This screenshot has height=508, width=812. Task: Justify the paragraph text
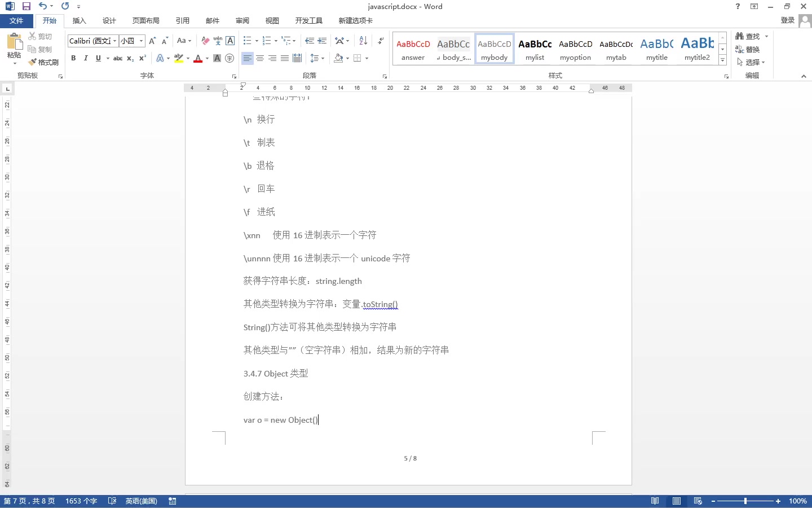pos(285,58)
